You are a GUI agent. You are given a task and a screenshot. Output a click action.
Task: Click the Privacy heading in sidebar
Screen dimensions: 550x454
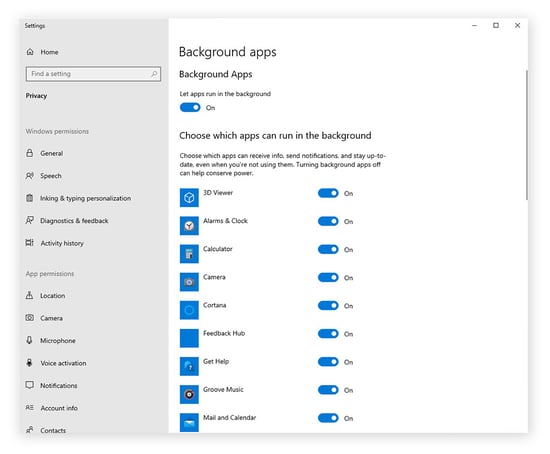36,96
